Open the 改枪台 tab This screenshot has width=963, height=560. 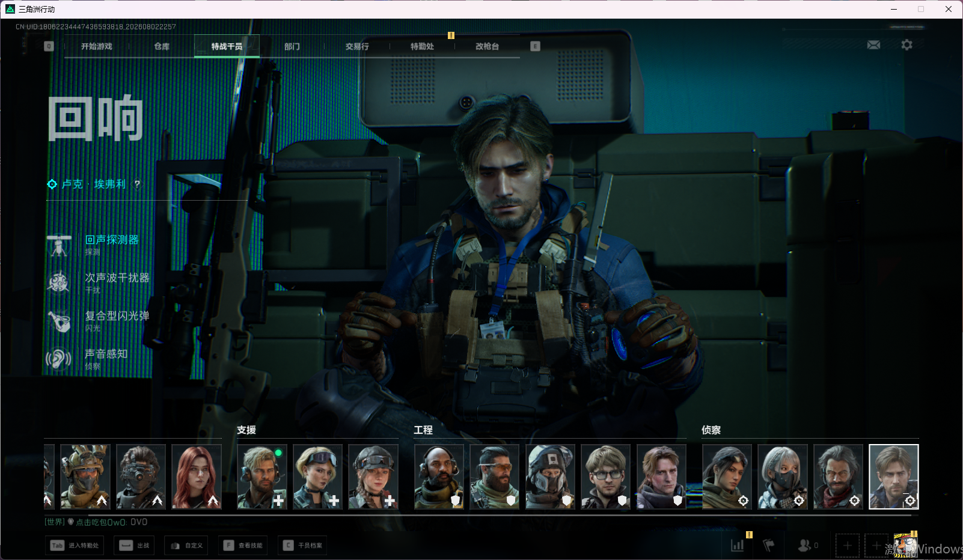[x=487, y=46]
